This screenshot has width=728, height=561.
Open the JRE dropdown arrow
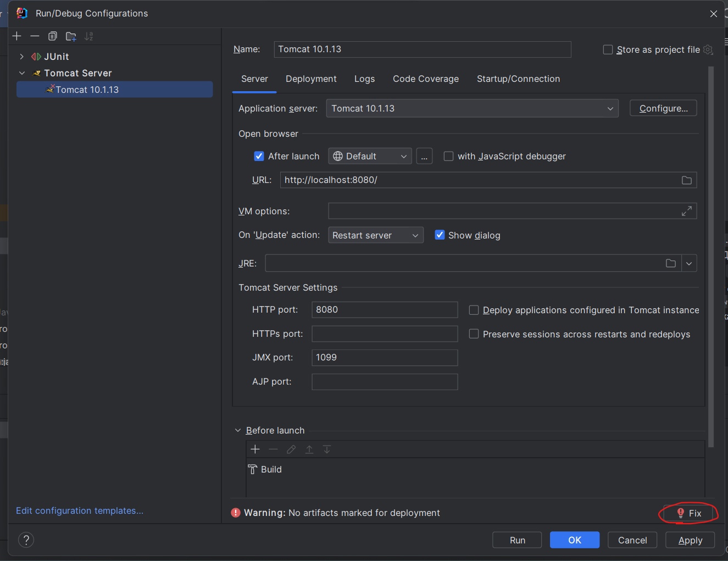pos(689,263)
